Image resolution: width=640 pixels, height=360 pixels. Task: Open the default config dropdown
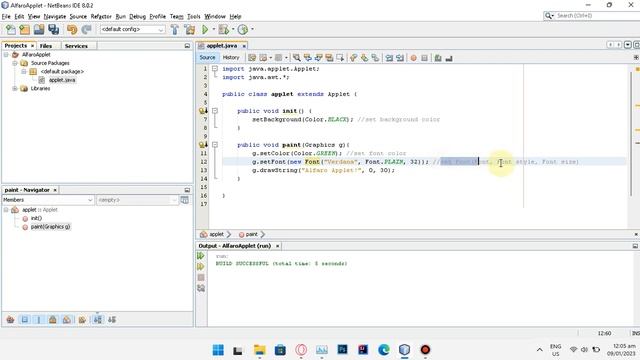point(132,29)
